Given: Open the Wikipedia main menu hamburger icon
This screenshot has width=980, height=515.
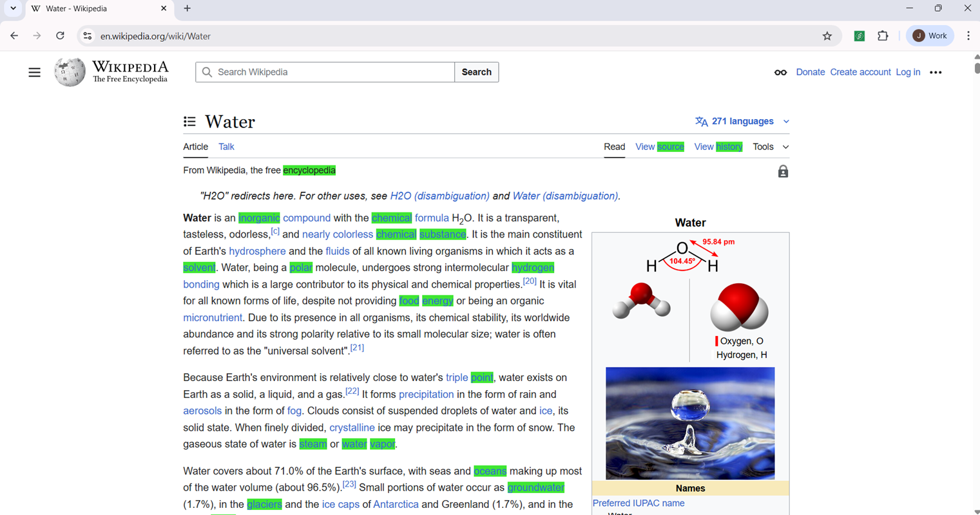Looking at the screenshot, I should click(x=34, y=72).
